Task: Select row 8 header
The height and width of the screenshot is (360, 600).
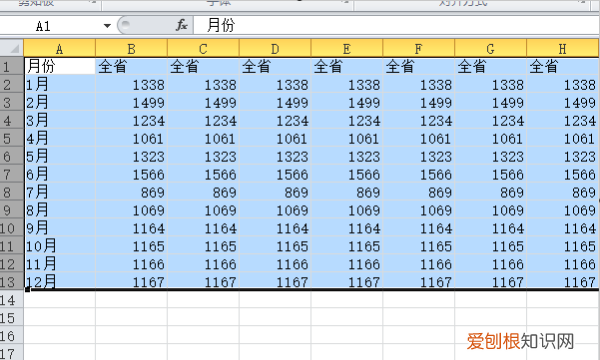Action: 11,192
